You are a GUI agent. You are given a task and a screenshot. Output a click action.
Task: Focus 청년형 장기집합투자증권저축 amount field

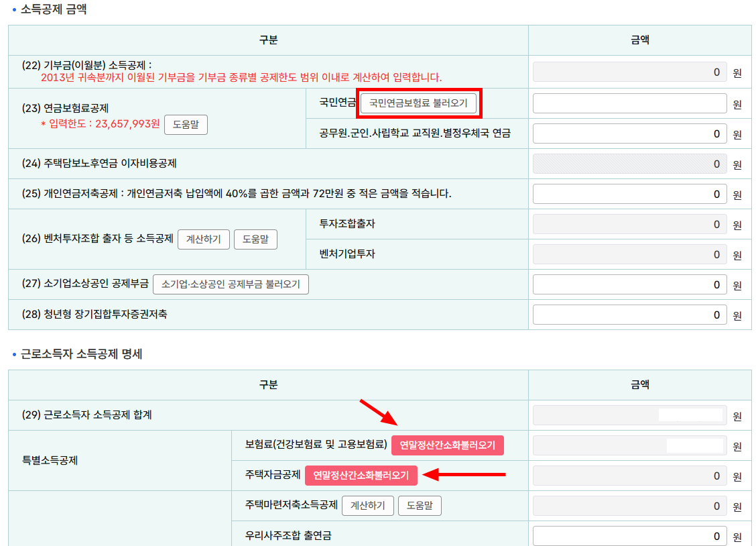pyautogui.click(x=630, y=315)
